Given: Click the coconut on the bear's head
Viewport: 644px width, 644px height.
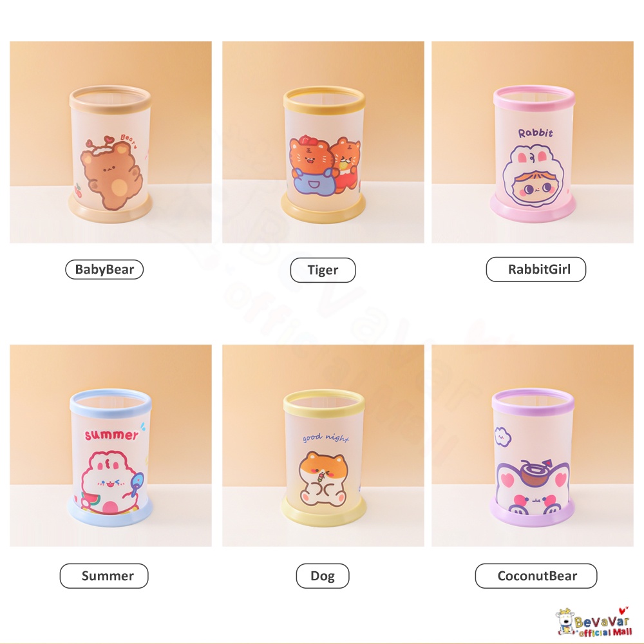Looking at the screenshot, I should pos(535,472).
